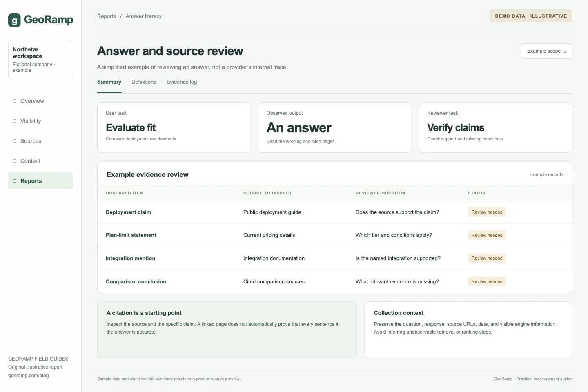The width and height of the screenshot is (588, 392).
Task: Select the Plan-limit statement row
Action: click(334, 235)
